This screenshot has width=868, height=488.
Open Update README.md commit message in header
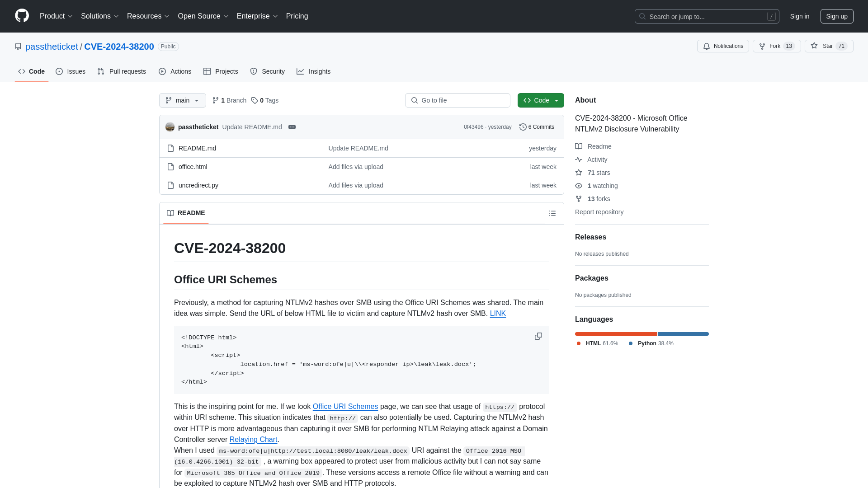(252, 127)
